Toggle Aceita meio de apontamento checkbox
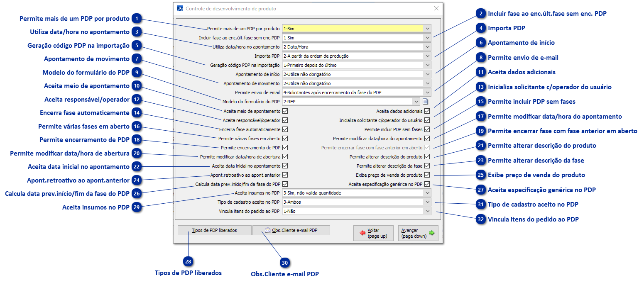The image size is (644, 285). click(x=285, y=111)
